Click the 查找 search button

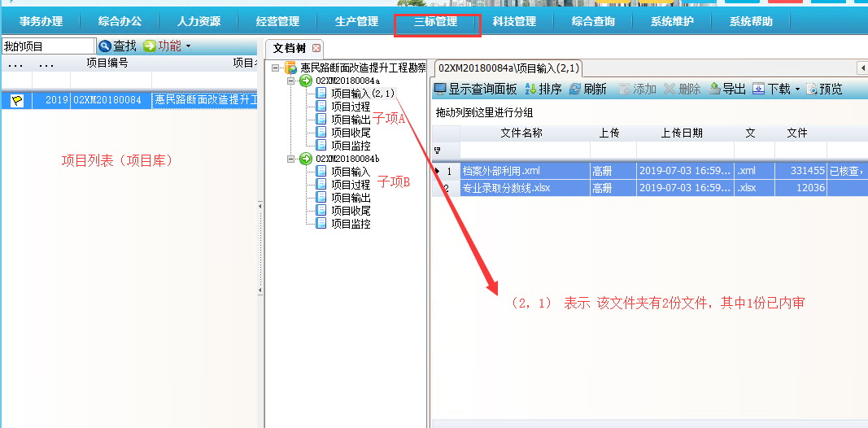117,46
